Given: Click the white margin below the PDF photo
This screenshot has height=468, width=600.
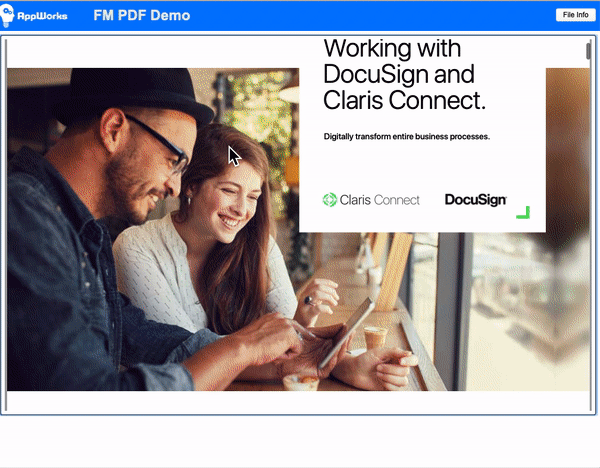Looking at the screenshot, I should tap(298, 402).
